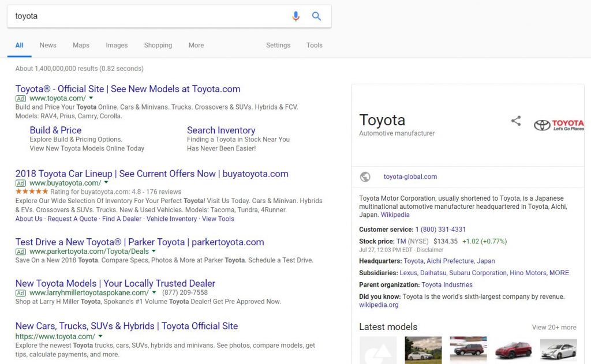Click MORE in the subsidiaries list
This screenshot has width=591, height=364.
click(x=559, y=273)
